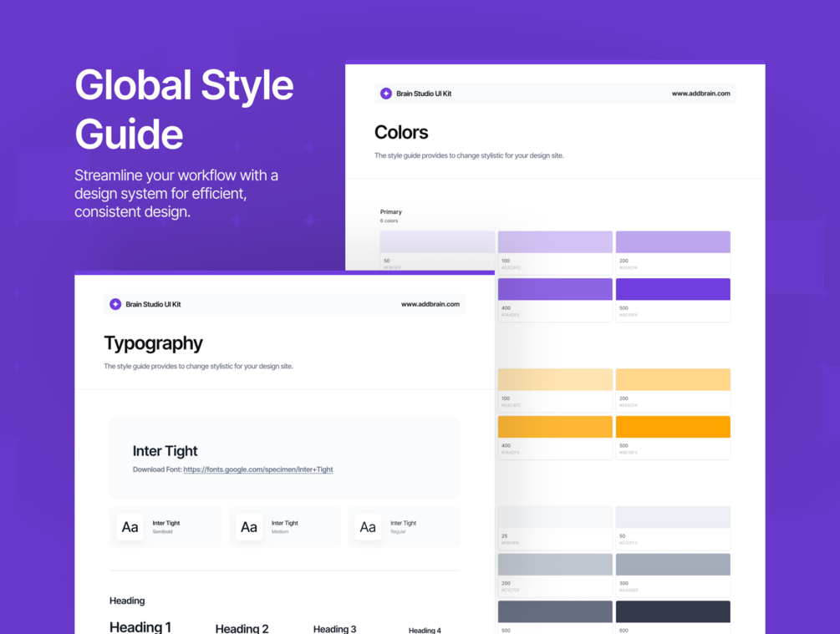Click the "Heading 3" sample text
This screenshot has height=634, width=840.
pyautogui.click(x=334, y=629)
